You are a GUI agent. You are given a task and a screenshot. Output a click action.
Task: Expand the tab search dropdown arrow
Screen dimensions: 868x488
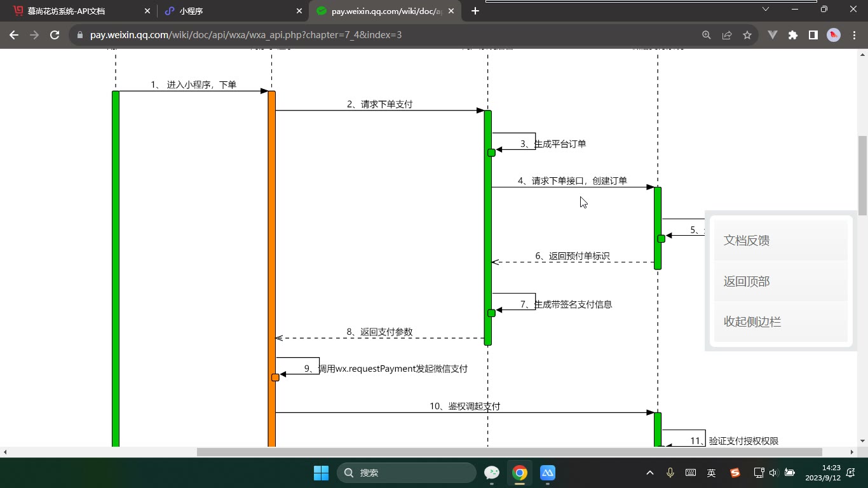(x=766, y=9)
